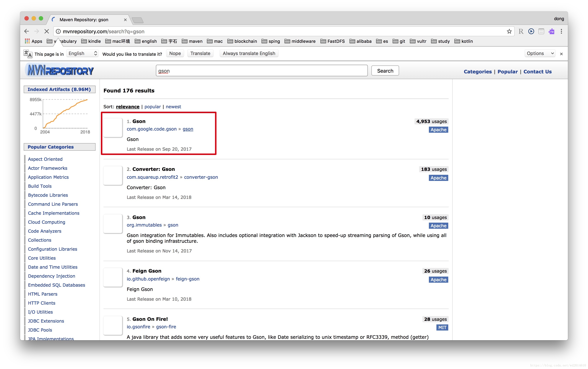Open the Dependency Injection category
588x369 pixels.
point(52,276)
